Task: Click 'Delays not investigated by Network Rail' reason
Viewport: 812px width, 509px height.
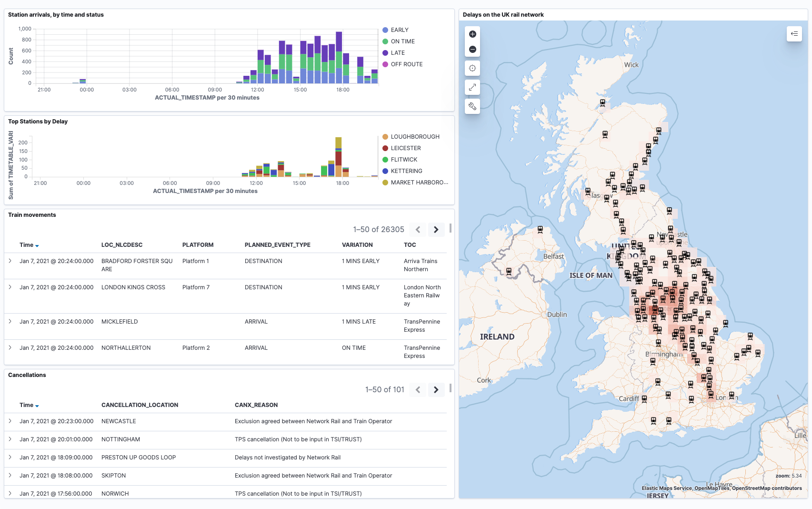Action: point(288,458)
